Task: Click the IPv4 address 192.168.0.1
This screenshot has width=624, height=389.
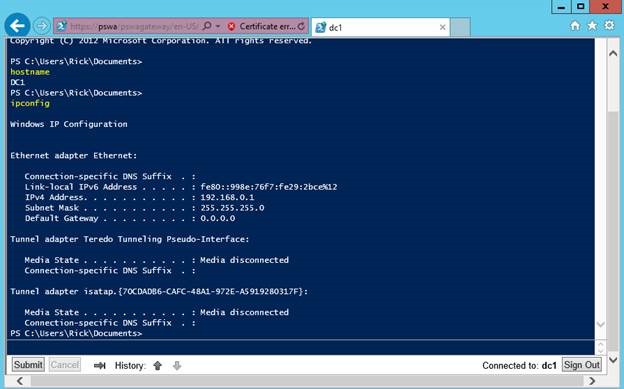Action: (227, 197)
